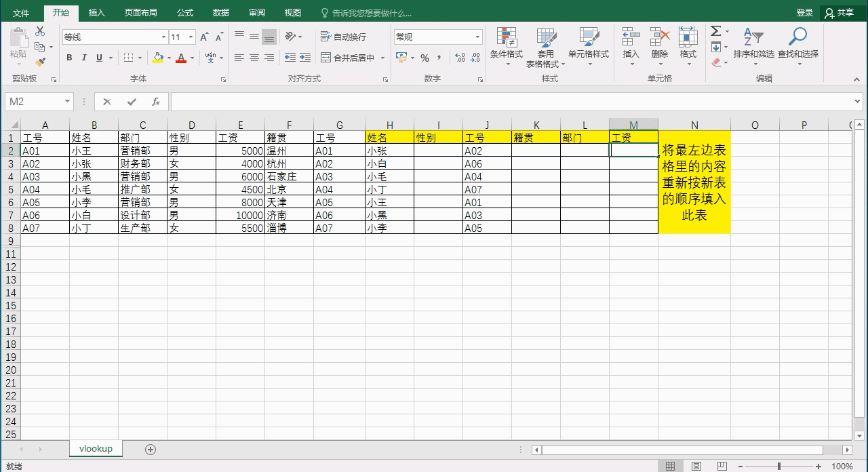Open the font size dropdown
The image size is (868, 472).
point(191,37)
